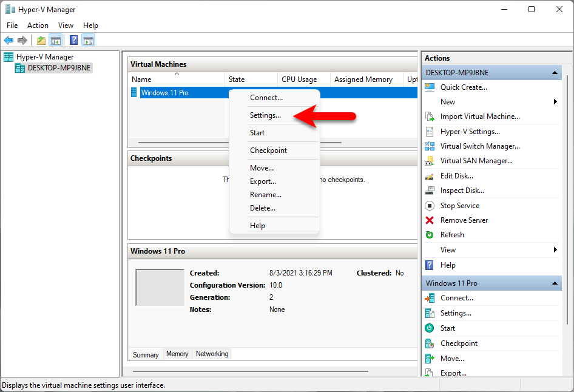Collapse the DESKTOP-MP9JBNE actions section
Image resolution: width=574 pixels, height=392 pixels.
[x=555, y=72]
